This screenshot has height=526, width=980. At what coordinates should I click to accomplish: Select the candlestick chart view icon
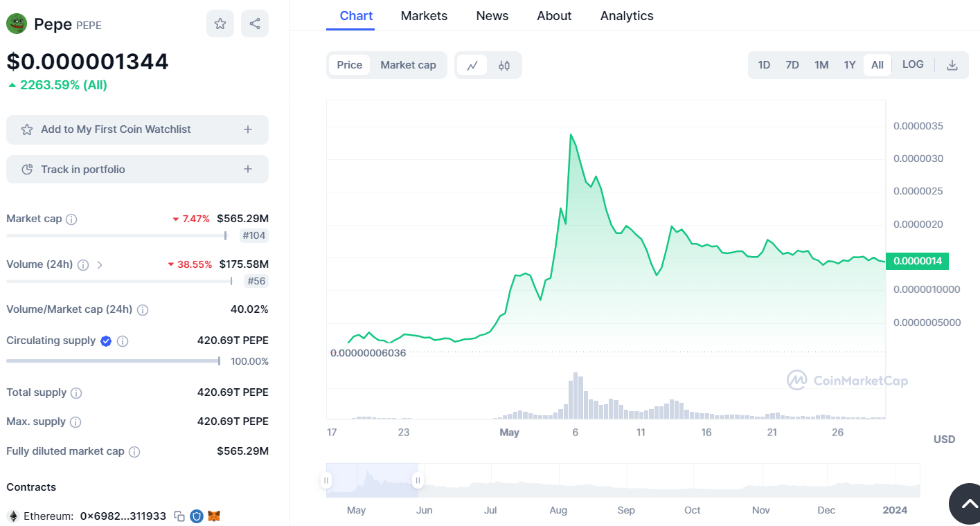click(x=504, y=65)
